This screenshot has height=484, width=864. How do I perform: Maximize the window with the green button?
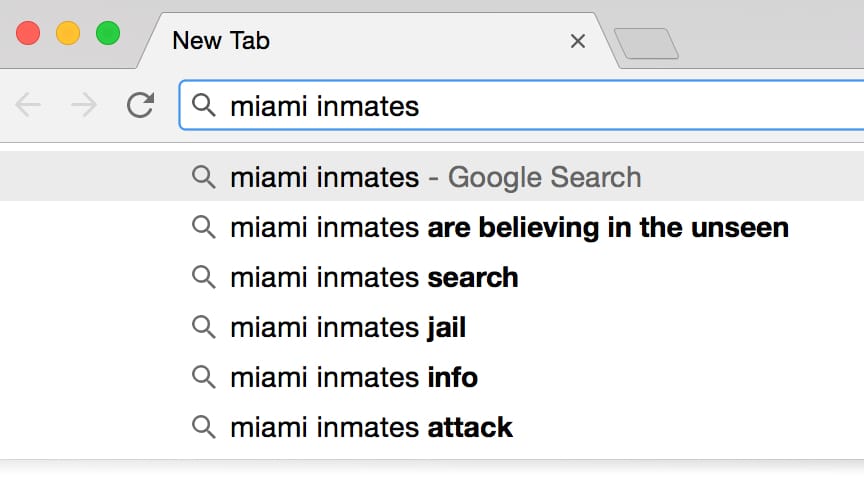point(108,33)
